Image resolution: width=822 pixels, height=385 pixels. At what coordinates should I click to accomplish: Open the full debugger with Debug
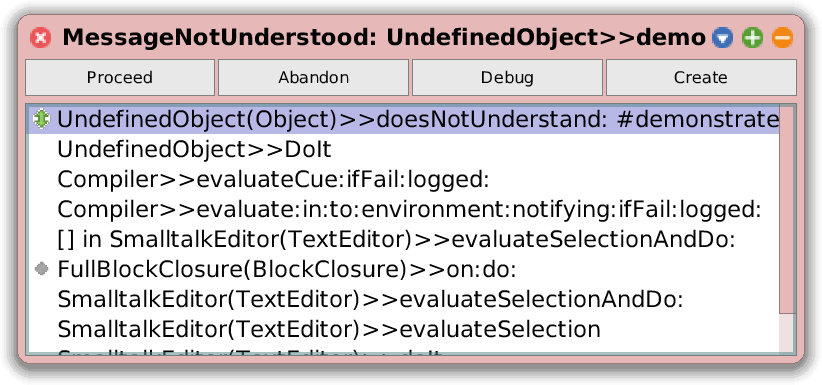507,78
